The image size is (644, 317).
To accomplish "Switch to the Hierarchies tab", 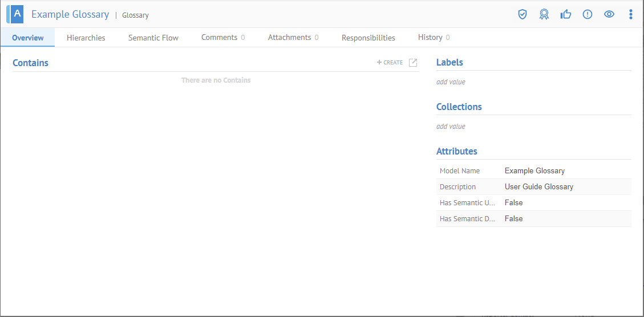I will point(86,38).
